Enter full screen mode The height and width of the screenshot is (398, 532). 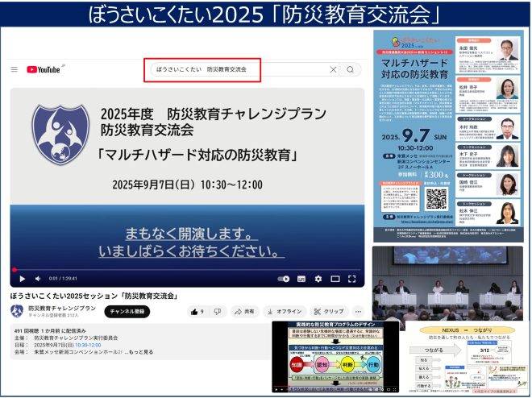tap(352, 279)
